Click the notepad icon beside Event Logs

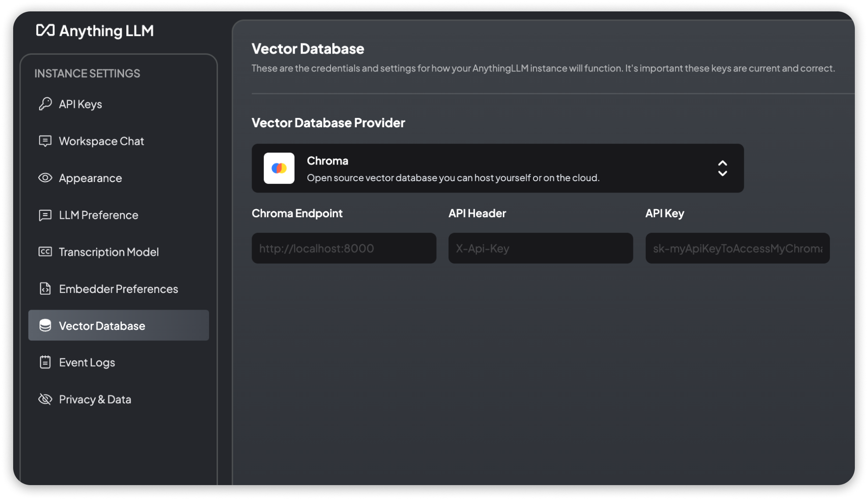pyautogui.click(x=45, y=362)
